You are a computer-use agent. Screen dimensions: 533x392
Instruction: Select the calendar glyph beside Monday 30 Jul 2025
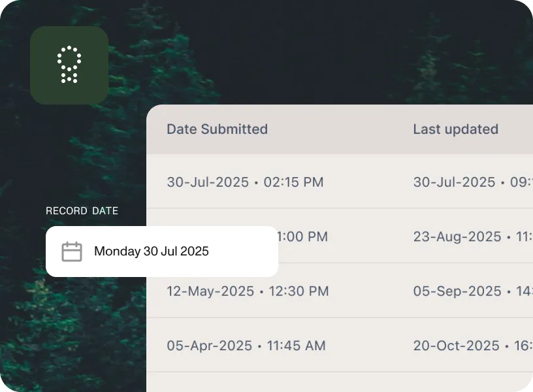(x=72, y=251)
